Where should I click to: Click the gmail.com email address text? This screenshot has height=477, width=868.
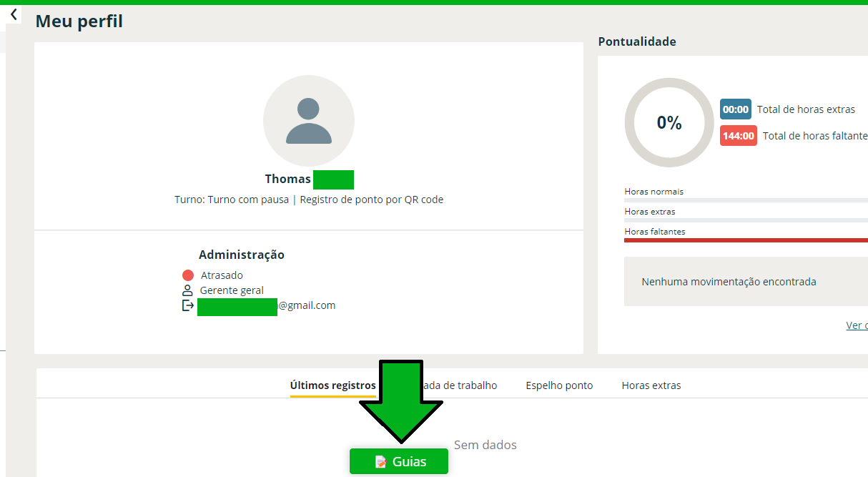pyautogui.click(x=307, y=305)
